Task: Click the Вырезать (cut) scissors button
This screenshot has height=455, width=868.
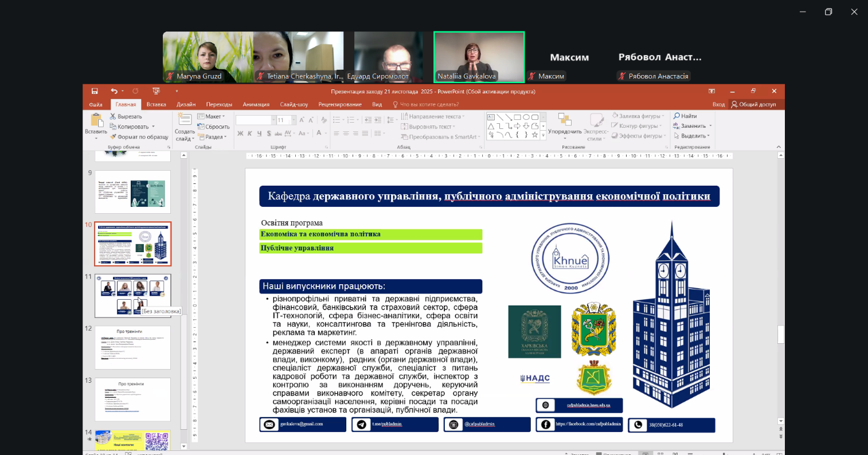Action: tap(126, 116)
